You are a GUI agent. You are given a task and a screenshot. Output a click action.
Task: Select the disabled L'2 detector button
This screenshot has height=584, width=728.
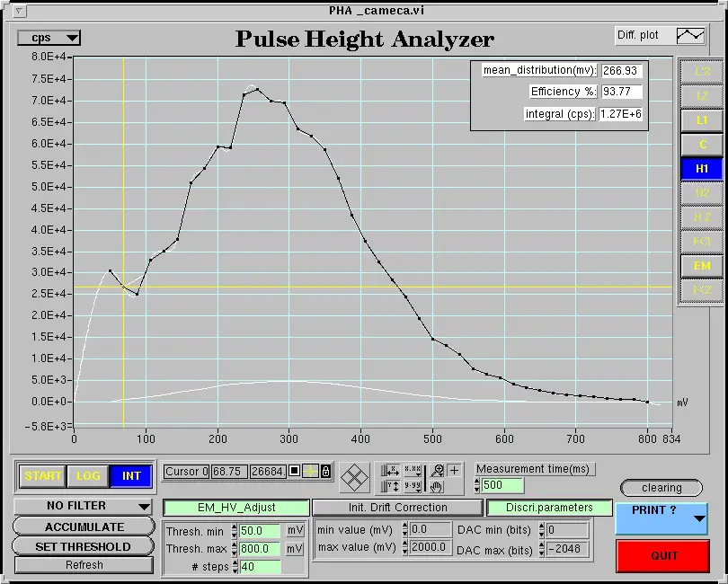pyautogui.click(x=702, y=72)
